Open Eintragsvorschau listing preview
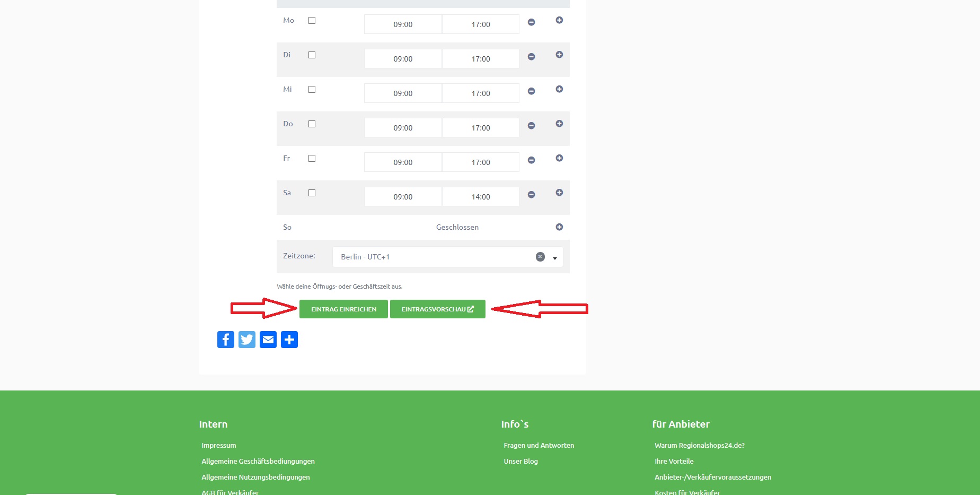980x495 pixels. (437, 309)
